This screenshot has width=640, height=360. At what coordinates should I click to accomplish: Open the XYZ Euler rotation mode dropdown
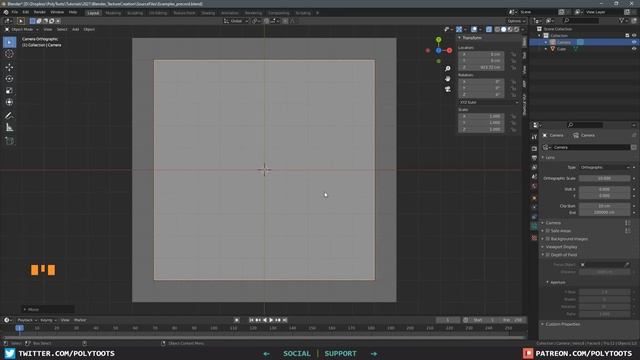pyautogui.click(x=489, y=102)
